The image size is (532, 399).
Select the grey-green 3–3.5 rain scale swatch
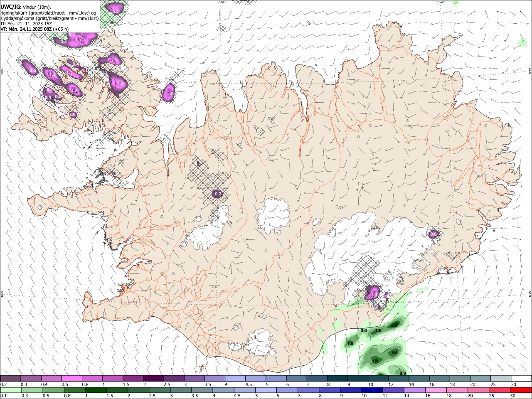point(181,390)
